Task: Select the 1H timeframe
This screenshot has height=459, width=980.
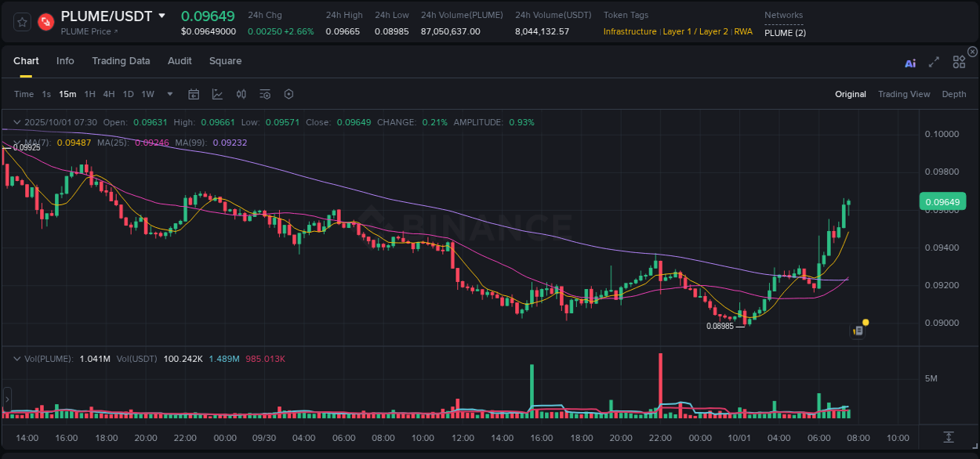Action: (89, 94)
